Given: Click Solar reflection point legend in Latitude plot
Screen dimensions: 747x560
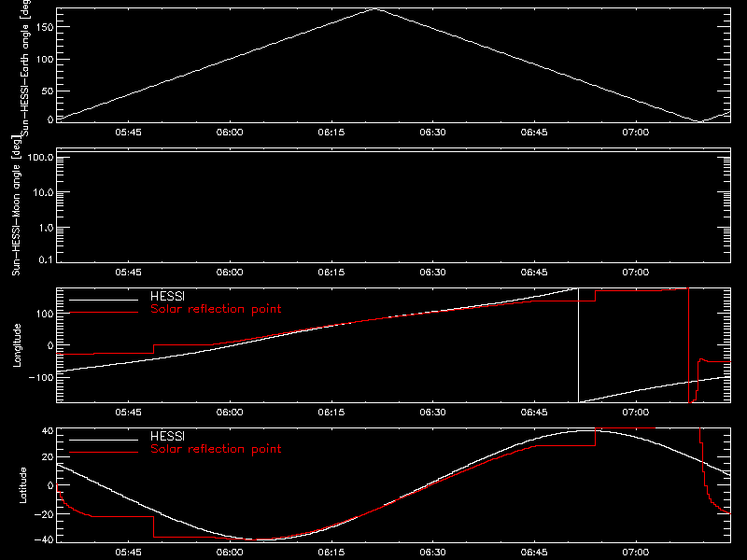Looking at the screenshot, I should pyautogui.click(x=216, y=449).
